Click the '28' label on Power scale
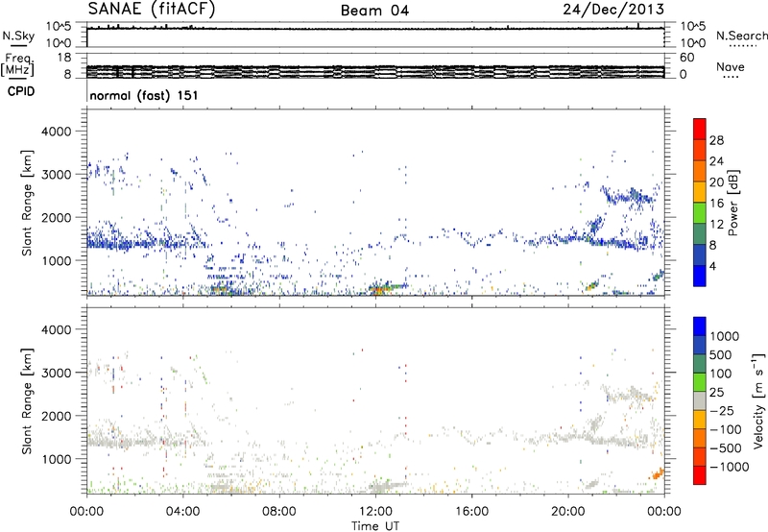The image size is (768, 532). 716,140
